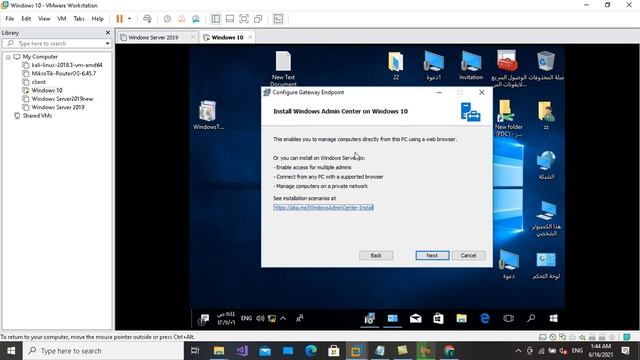
Task: Click host taskbar search box
Action: point(103,351)
